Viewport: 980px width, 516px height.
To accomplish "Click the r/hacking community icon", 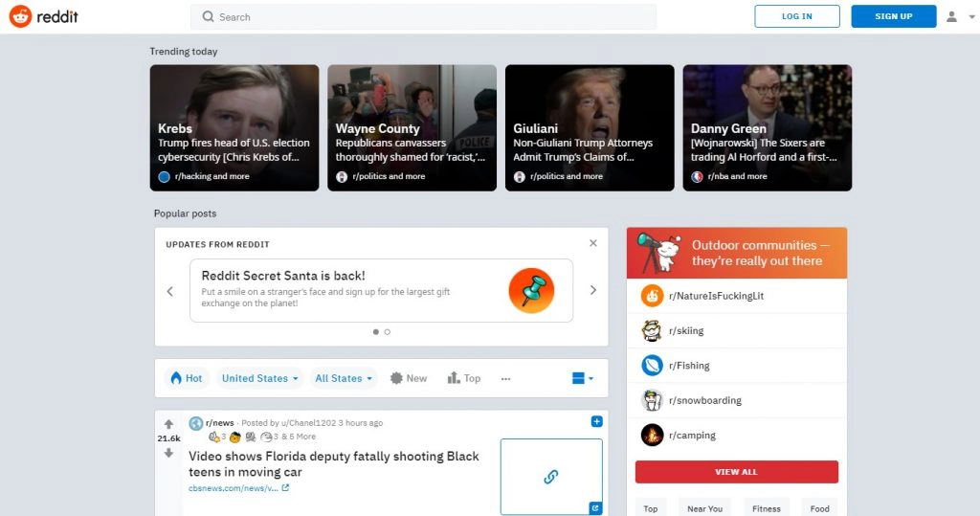I will pyautogui.click(x=164, y=176).
